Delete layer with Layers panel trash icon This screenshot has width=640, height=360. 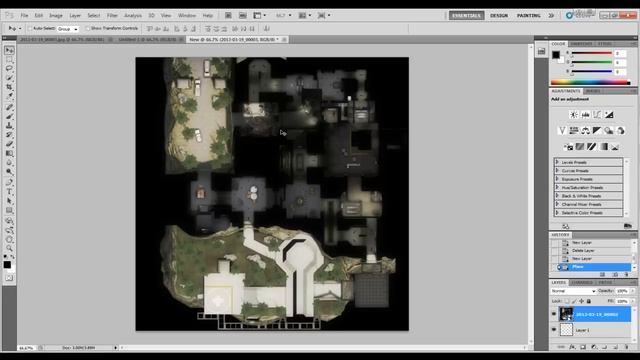(x=626, y=347)
